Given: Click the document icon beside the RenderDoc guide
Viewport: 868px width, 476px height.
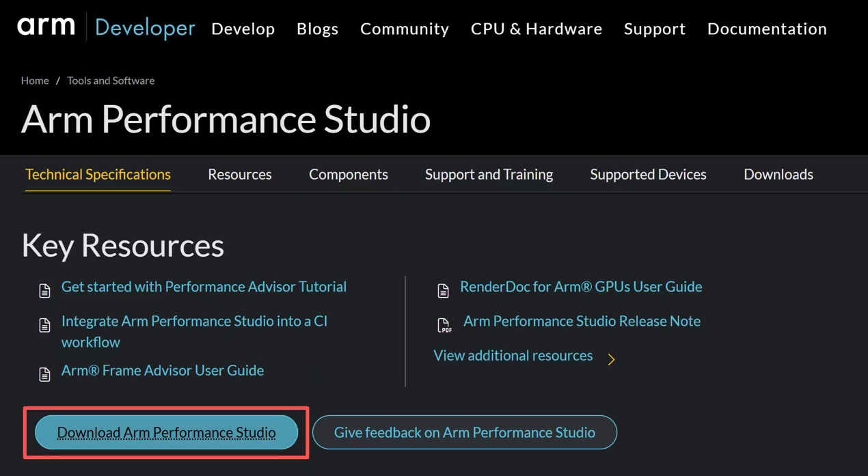Looking at the screenshot, I should pos(443,291).
